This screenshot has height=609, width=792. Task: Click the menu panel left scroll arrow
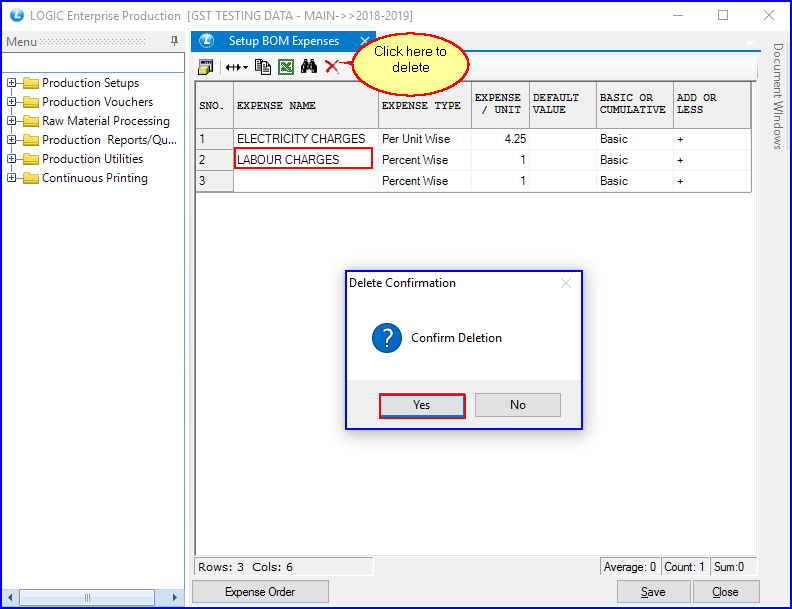pos(10,597)
